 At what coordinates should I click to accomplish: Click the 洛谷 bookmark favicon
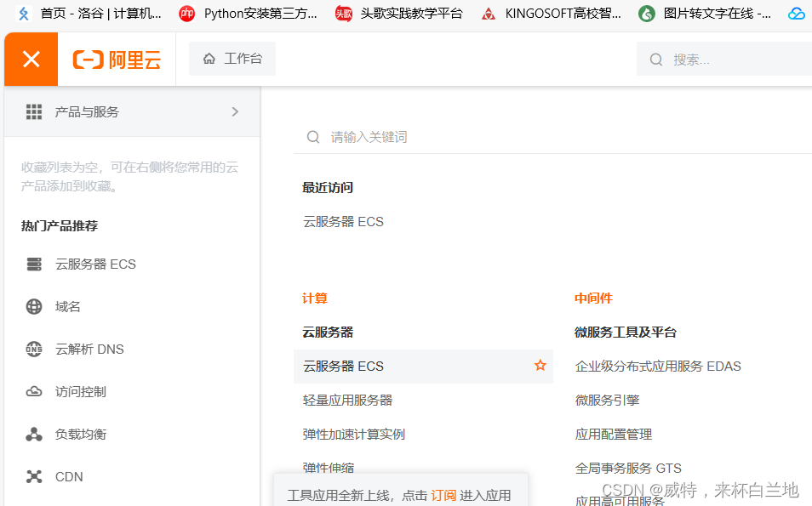click(23, 14)
